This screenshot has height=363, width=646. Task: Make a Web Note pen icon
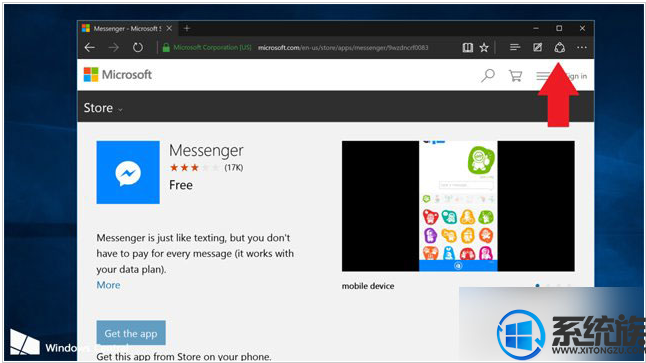click(x=537, y=47)
